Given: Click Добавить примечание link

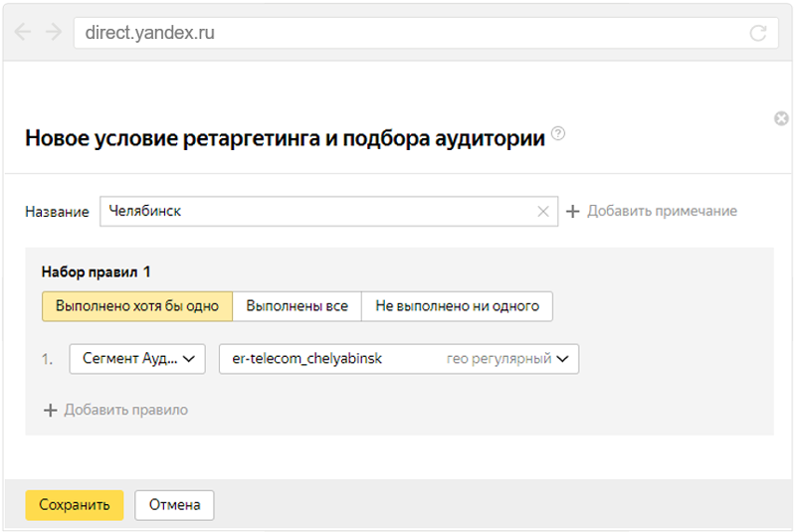Looking at the screenshot, I should tap(652, 211).
